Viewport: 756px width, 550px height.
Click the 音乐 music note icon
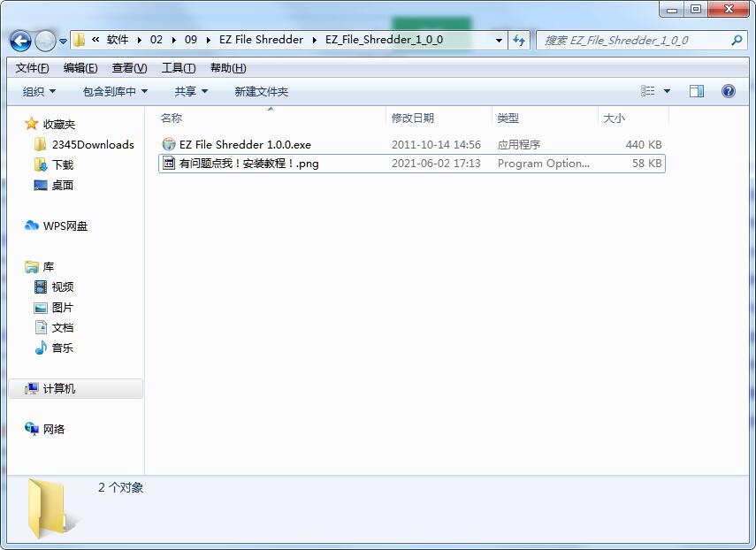(x=41, y=348)
